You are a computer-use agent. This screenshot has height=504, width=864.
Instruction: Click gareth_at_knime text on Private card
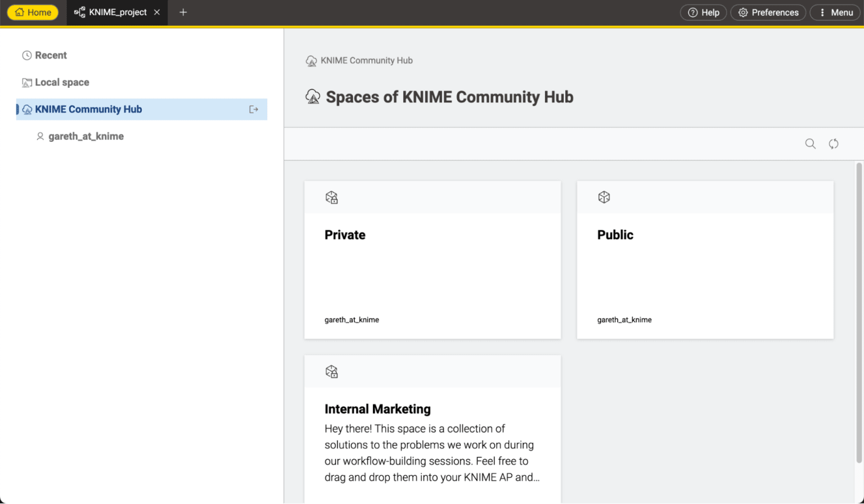[352, 319]
